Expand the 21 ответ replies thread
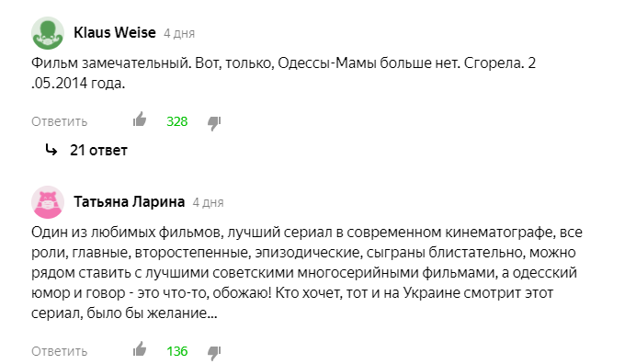Image resolution: width=636 pixels, height=364 pixels. (98, 150)
